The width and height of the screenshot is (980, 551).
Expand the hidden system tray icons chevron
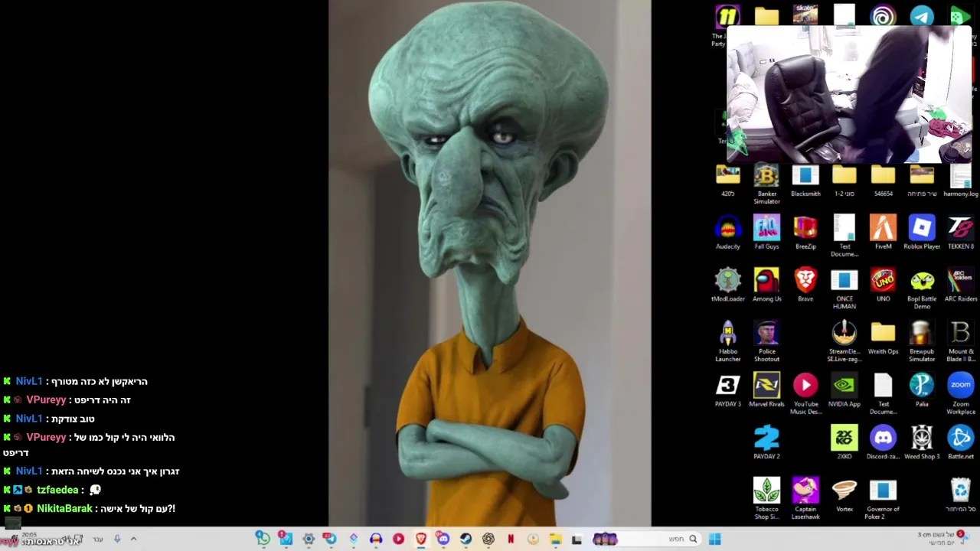click(x=133, y=539)
